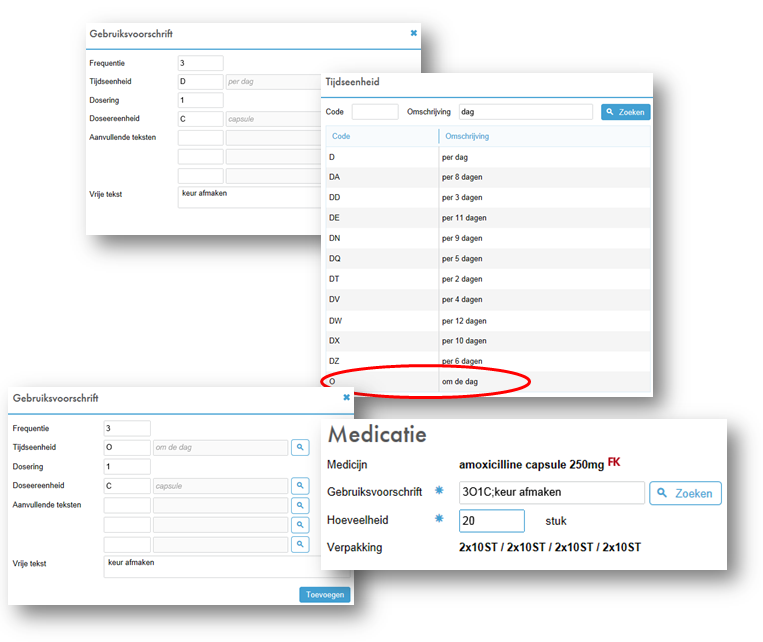Click the empty Code search field
This screenshot has height=642, width=763.
[375, 112]
